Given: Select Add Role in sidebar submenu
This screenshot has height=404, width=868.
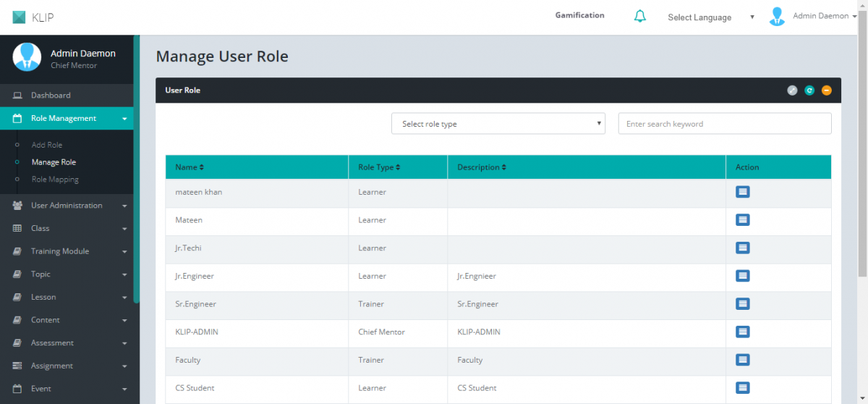Looking at the screenshot, I should tap(47, 145).
